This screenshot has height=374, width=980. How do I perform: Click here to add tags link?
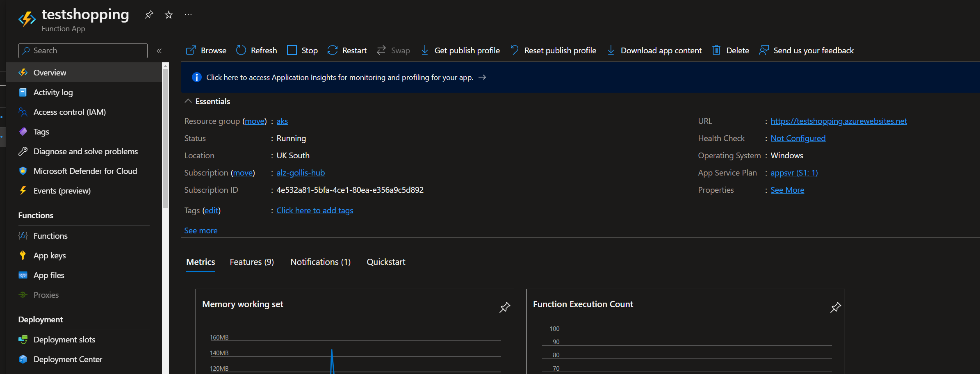(x=315, y=210)
